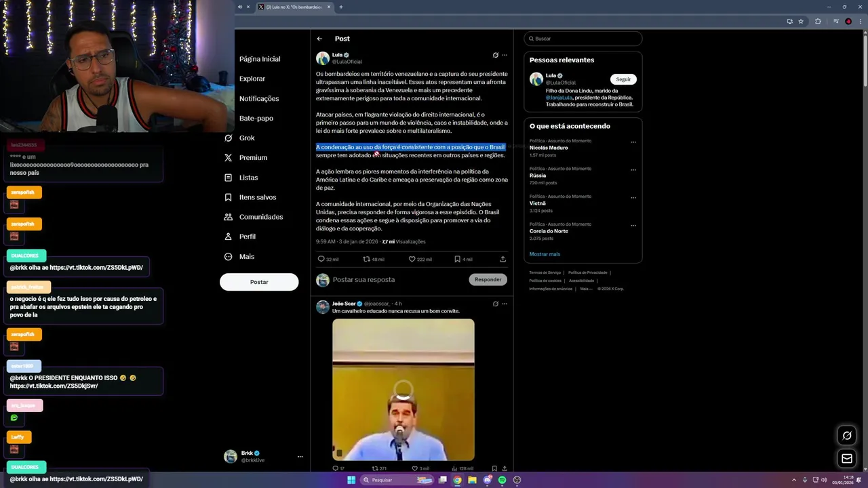Viewport: 868px width, 488px height.
Task: Open the browser extensions puzzle icon
Action: [x=818, y=21]
